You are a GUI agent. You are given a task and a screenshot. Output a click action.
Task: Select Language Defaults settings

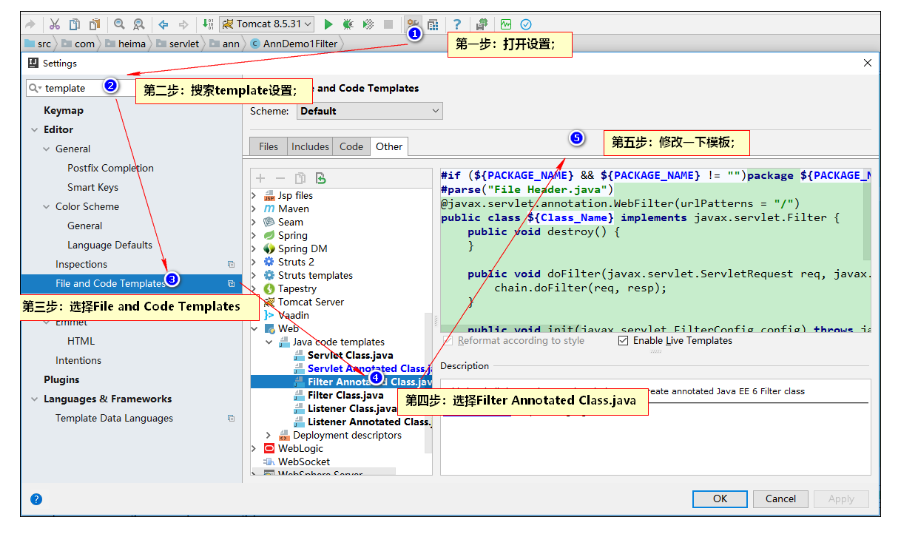109,245
